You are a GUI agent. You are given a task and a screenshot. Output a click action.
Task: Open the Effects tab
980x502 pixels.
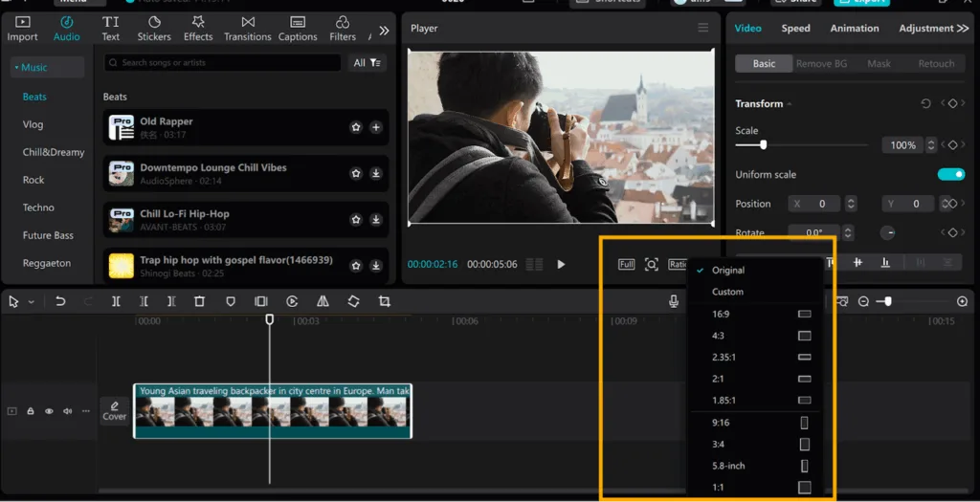(x=198, y=29)
